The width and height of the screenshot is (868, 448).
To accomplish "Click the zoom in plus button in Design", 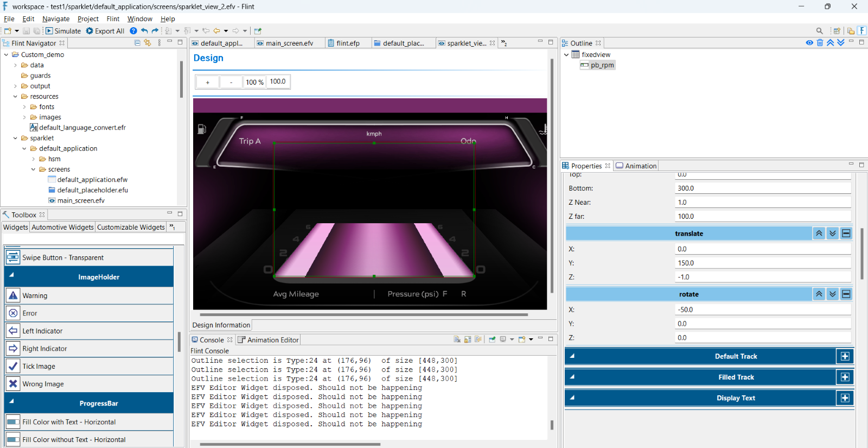I will (x=207, y=82).
